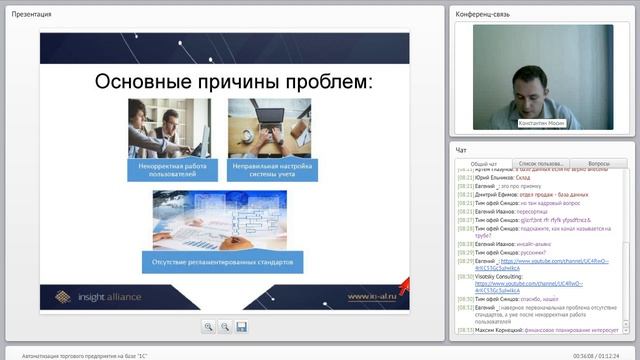Screen dimensions: 640x360
Task: Click the chat scrollbar down arrow
Action: (626, 331)
